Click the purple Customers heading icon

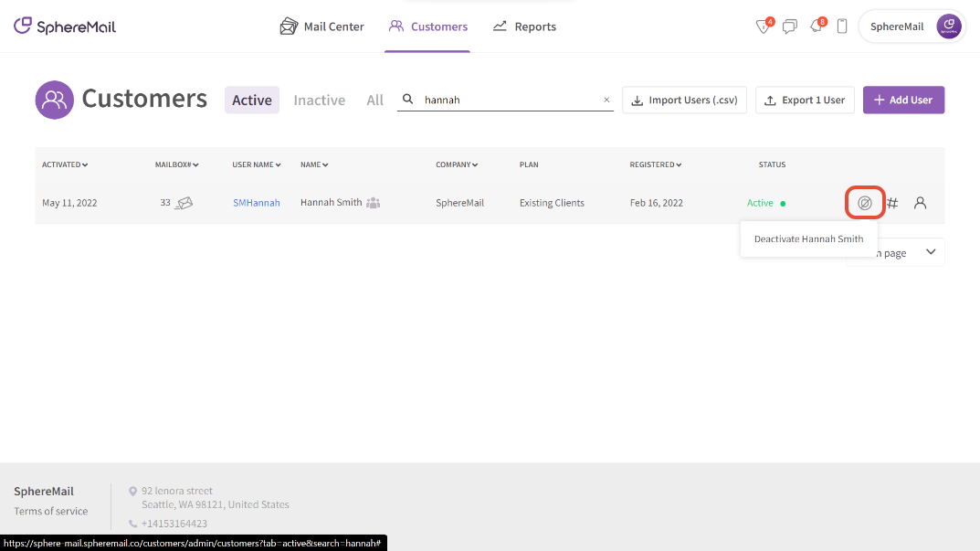(x=55, y=100)
